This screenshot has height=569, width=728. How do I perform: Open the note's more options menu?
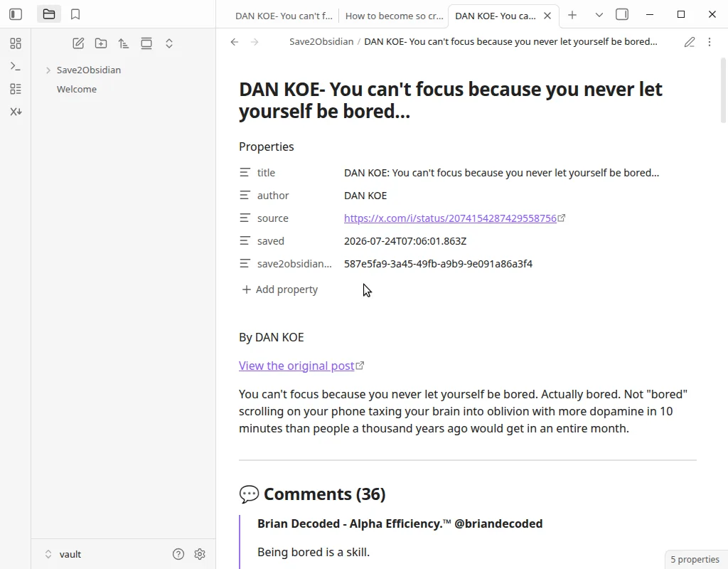[x=710, y=42]
